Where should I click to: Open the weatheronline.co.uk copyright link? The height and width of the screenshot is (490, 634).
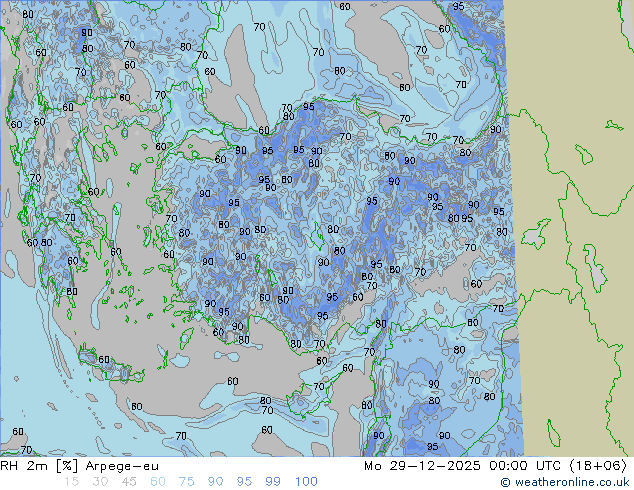tap(565, 482)
